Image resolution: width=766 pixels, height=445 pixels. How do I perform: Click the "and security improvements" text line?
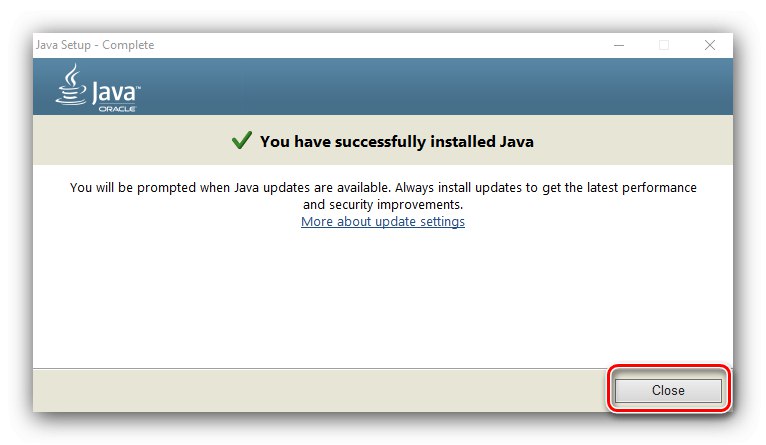[x=383, y=204]
